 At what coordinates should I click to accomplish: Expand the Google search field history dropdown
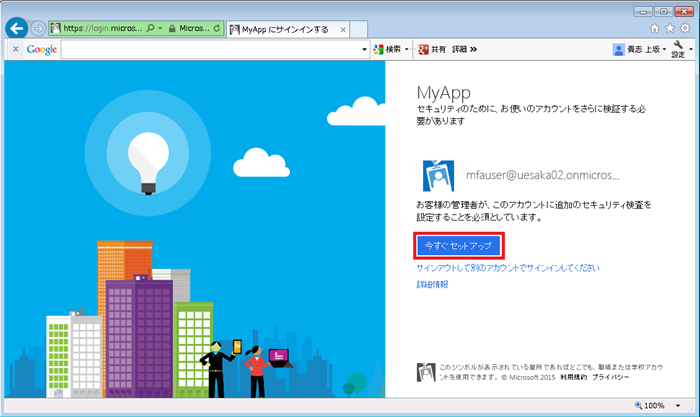point(364,50)
